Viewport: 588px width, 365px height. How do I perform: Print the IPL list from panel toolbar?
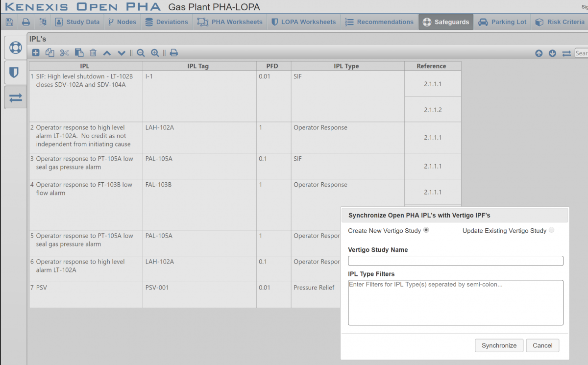click(x=173, y=53)
